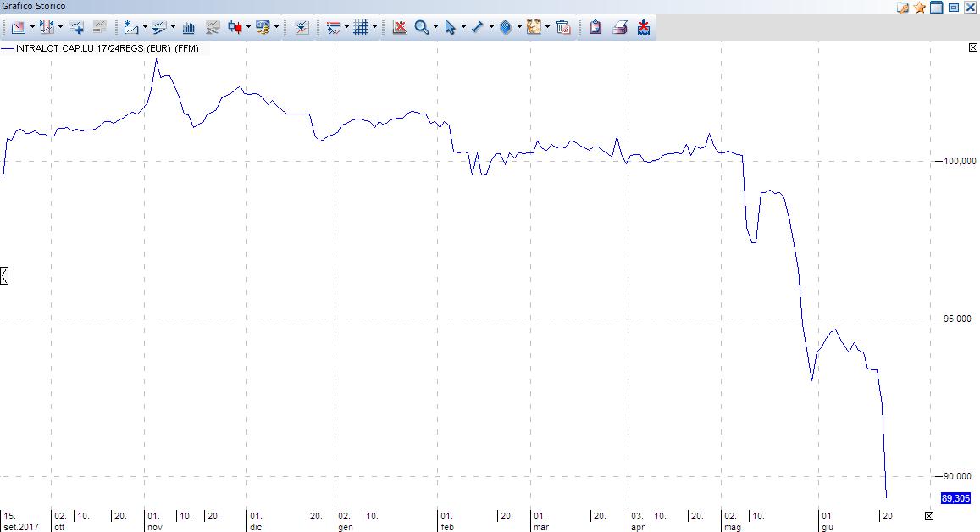Open dropdown beside grid icon

click(374, 27)
